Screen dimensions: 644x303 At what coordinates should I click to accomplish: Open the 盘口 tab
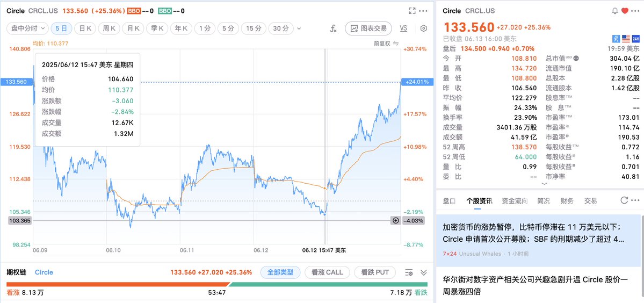449,201
